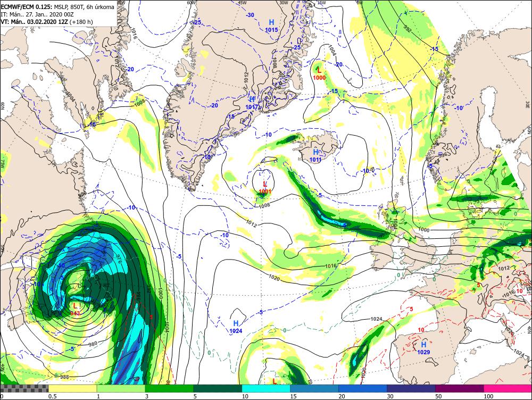Viewport: 532px width, 400px height.
Task: Pick the steel blue 15–20 legend swatch
Action: [314, 388]
